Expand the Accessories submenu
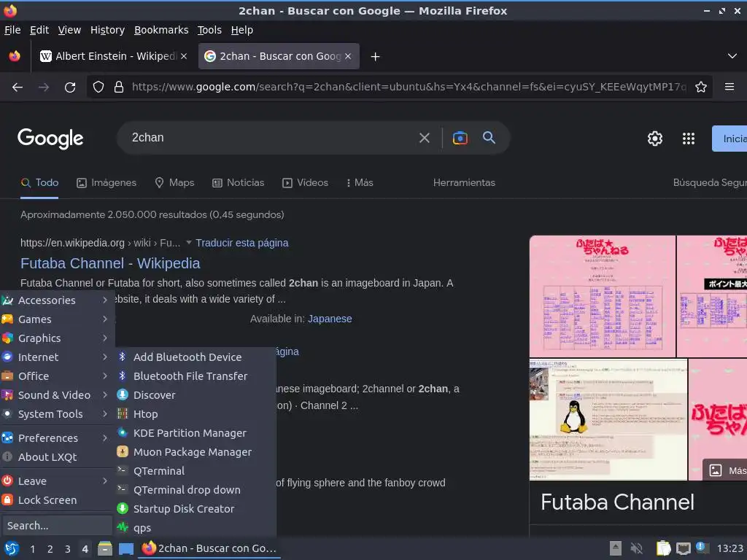 tap(57, 300)
